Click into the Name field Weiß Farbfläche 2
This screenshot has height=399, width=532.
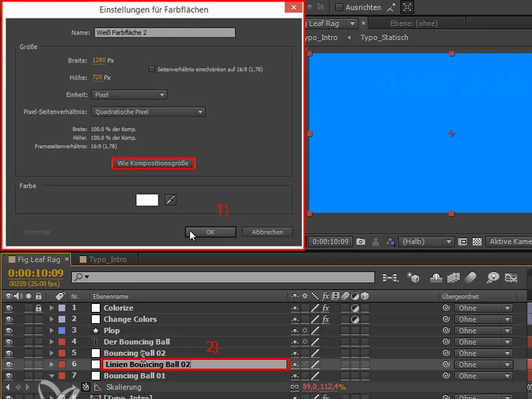point(164,33)
